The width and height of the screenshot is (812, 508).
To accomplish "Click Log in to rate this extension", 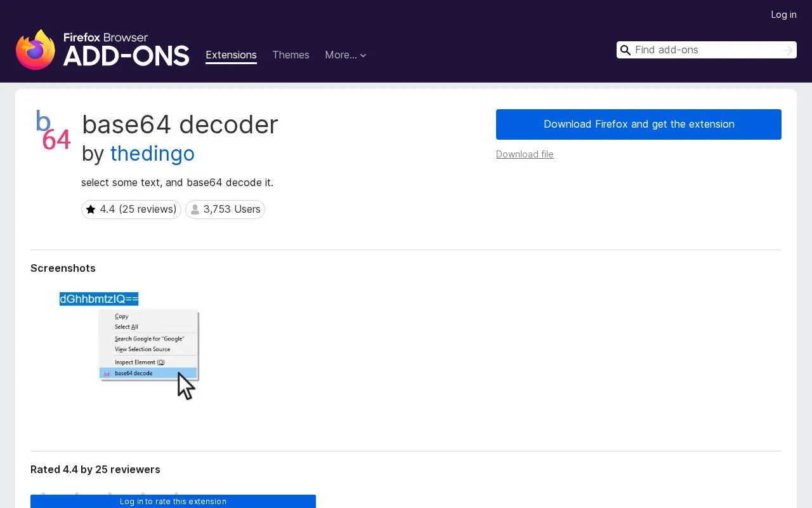I will 173,502.
